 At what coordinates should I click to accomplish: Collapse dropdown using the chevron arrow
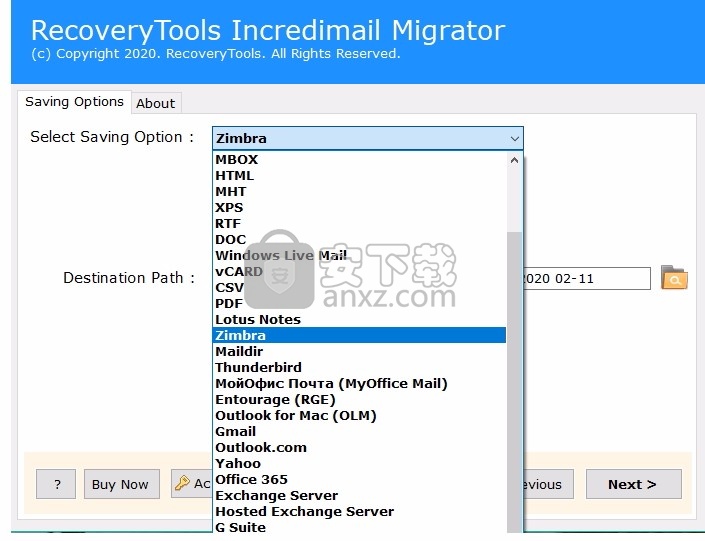tap(515, 139)
